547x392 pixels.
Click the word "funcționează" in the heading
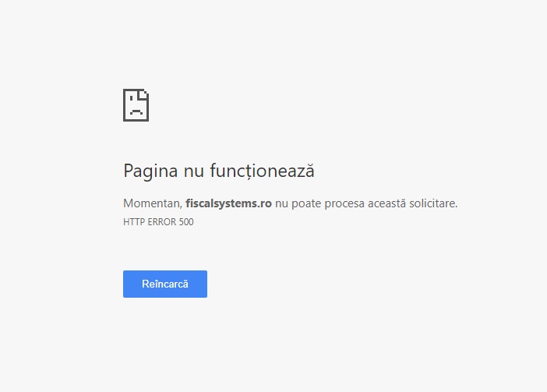click(x=263, y=171)
